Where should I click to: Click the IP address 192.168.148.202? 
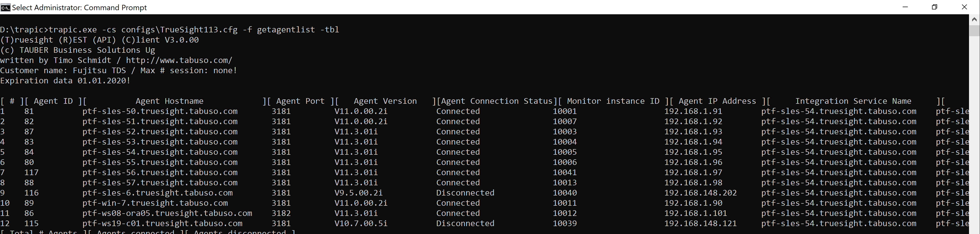[x=700, y=193]
